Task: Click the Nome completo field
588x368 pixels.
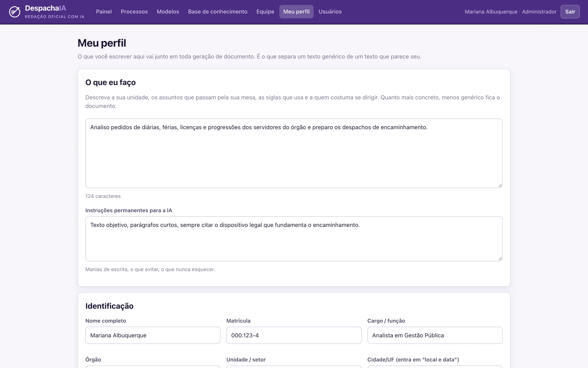Action: (153, 335)
